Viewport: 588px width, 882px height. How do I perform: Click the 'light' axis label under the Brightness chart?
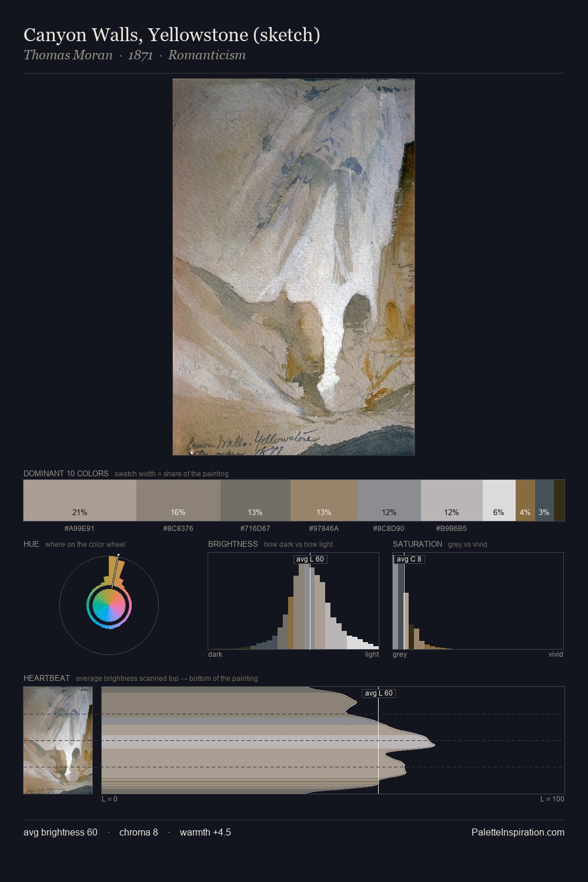point(372,654)
